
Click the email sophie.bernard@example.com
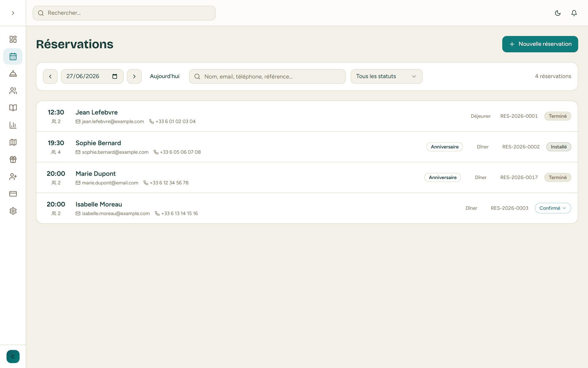point(115,152)
